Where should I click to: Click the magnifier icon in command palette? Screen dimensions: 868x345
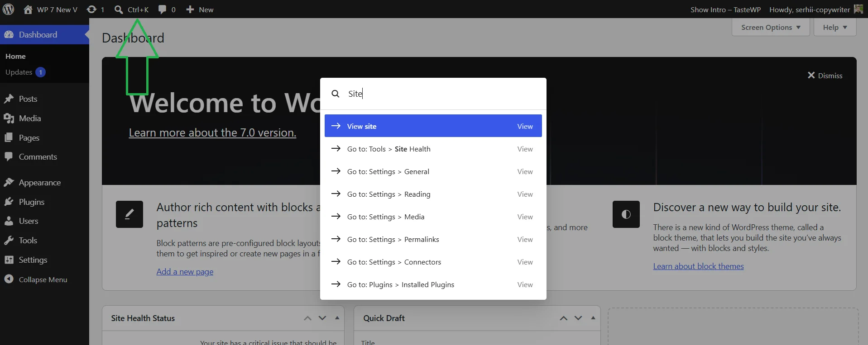pyautogui.click(x=336, y=94)
